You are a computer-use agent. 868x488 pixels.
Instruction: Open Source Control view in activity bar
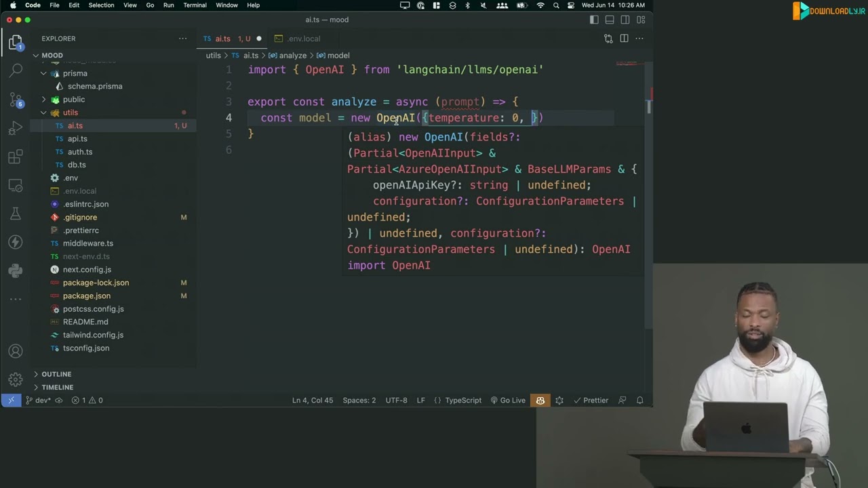pos(16,100)
